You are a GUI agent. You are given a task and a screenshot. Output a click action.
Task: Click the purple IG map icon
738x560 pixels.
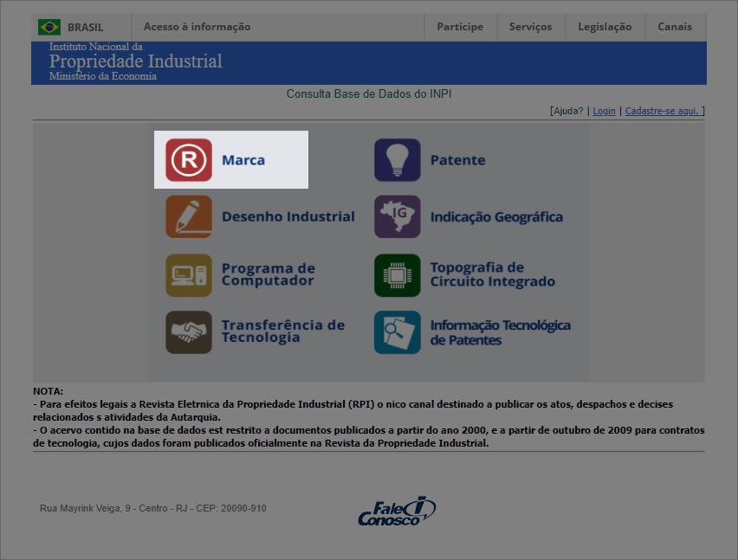[x=398, y=216]
